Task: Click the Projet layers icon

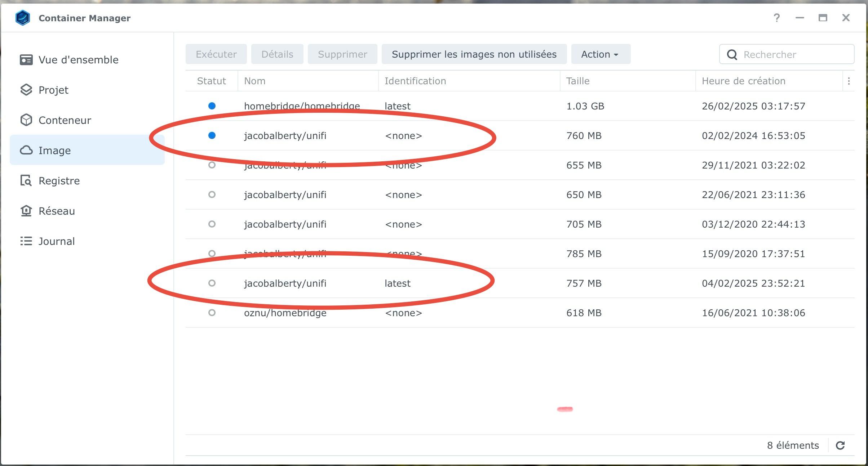Action: coord(26,90)
